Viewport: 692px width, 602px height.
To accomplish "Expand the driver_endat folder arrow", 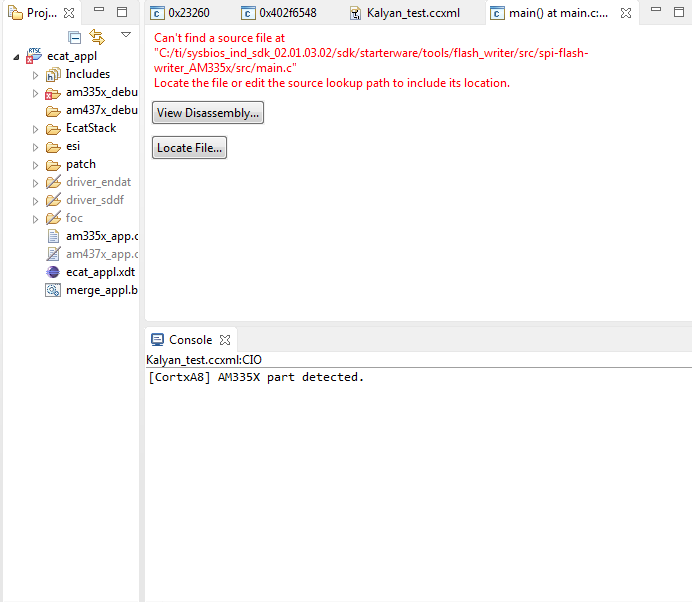I will point(35,183).
